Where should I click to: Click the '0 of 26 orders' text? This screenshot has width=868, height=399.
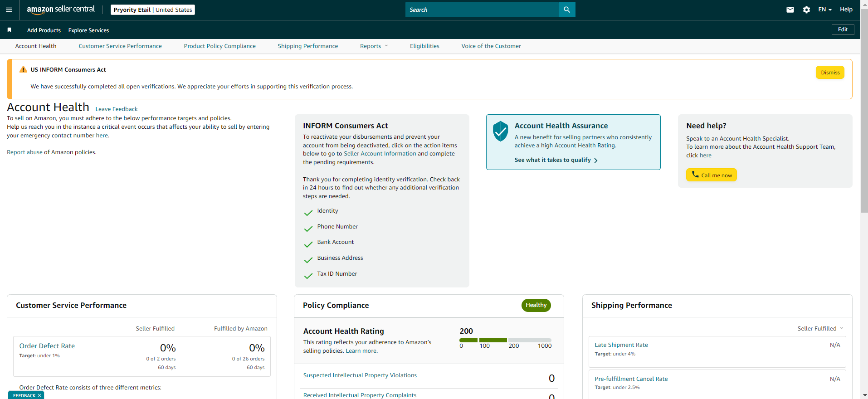pyautogui.click(x=248, y=359)
